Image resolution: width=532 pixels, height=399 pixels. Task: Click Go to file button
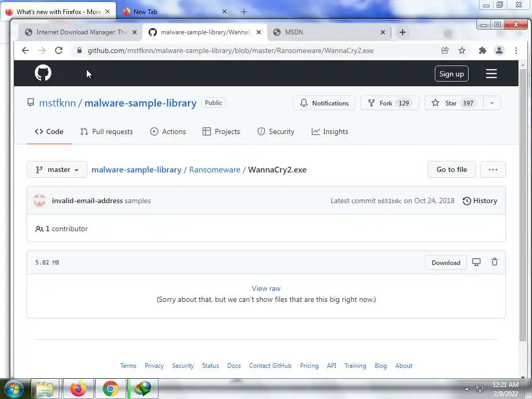(451, 170)
